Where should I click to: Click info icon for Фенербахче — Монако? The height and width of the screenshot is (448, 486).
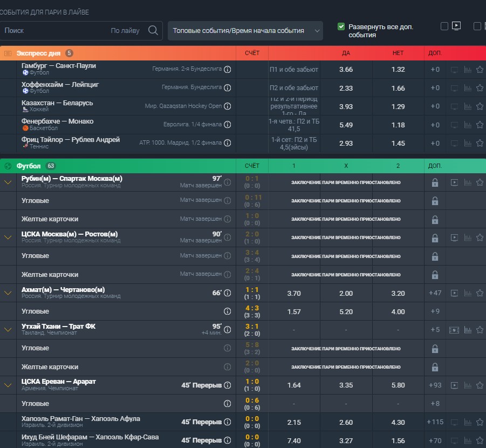228,125
